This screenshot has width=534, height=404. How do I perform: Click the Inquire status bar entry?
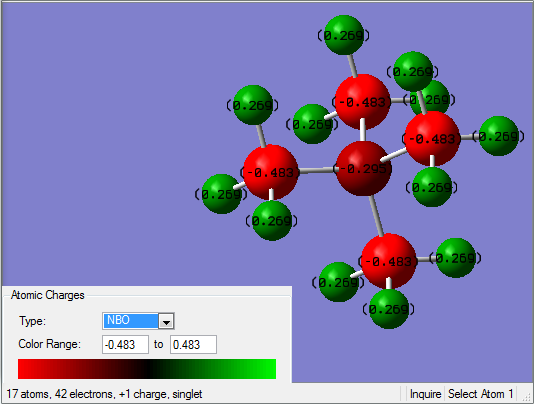click(x=425, y=394)
